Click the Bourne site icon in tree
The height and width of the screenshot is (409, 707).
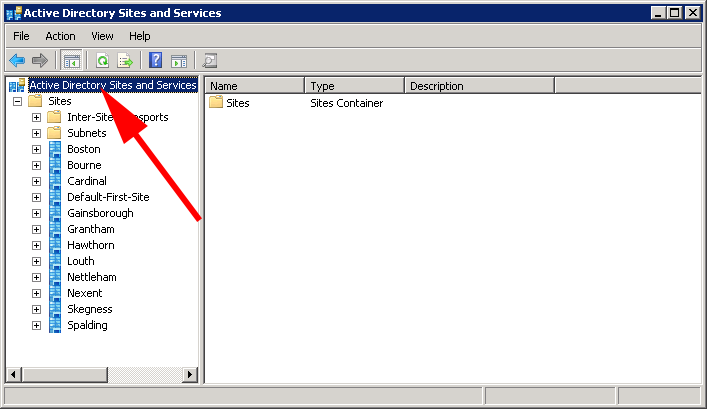(55, 165)
